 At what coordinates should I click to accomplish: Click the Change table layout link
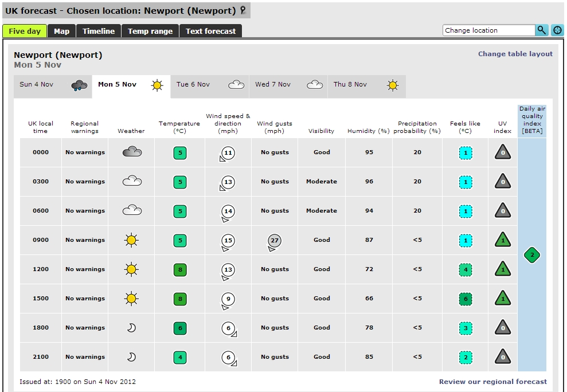click(x=515, y=54)
